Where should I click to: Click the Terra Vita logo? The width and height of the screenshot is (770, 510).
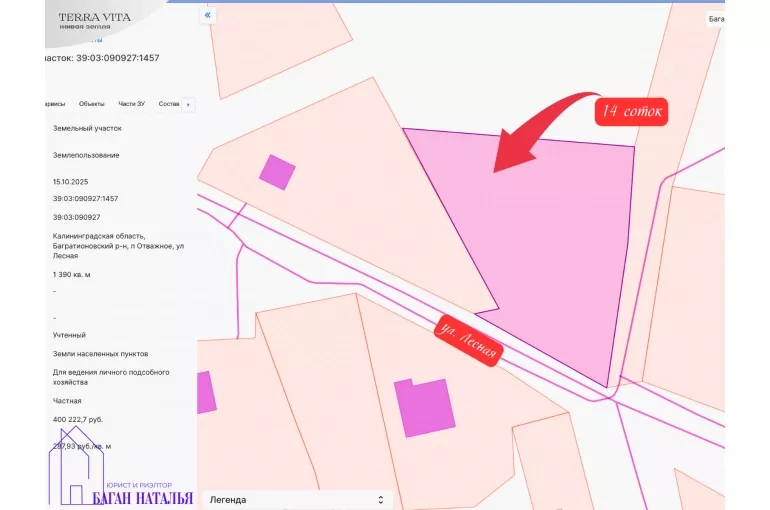(94, 20)
